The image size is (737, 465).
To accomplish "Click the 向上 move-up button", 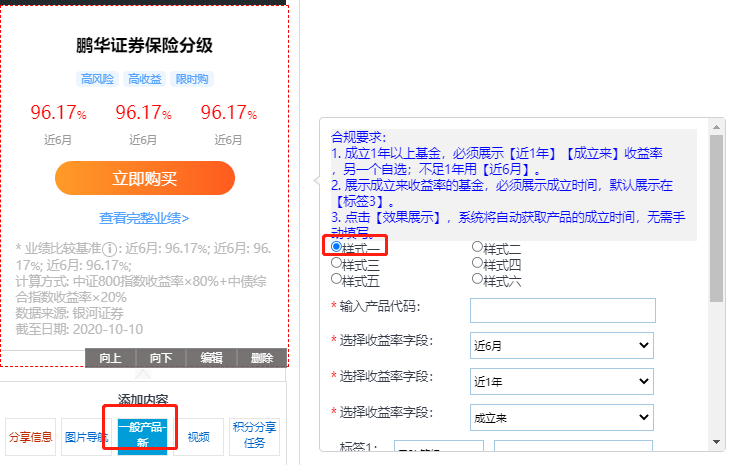I will (x=110, y=358).
